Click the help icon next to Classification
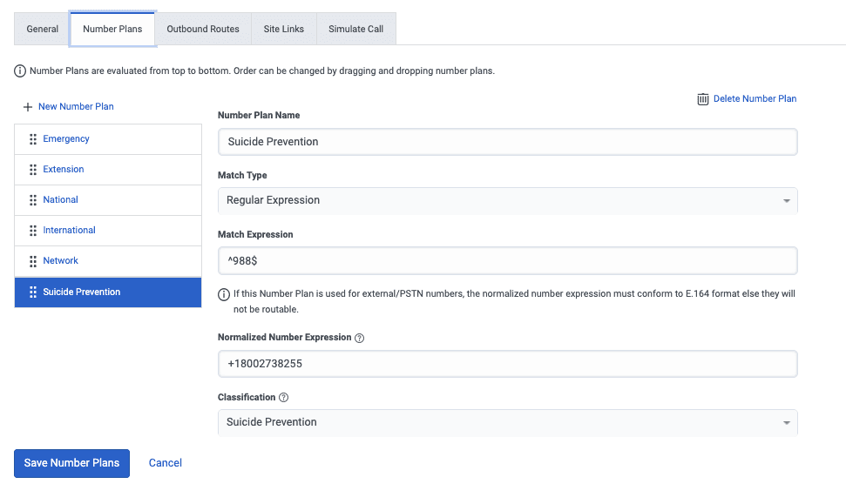This screenshot has height=504, width=846. pos(283,398)
